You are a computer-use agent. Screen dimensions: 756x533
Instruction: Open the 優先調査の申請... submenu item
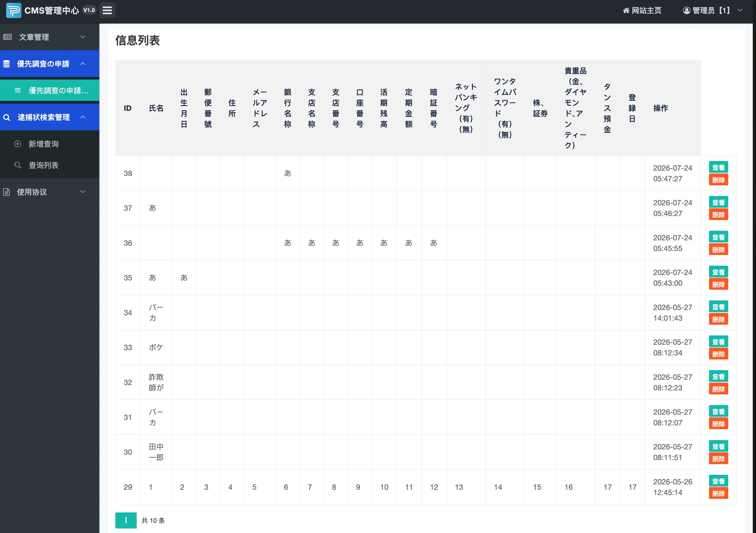(50, 90)
